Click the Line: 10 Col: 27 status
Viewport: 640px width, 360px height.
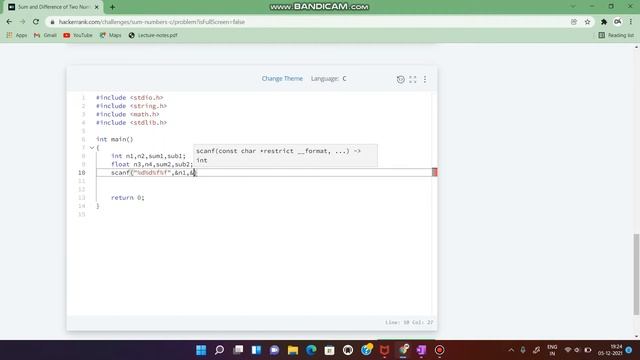pyautogui.click(x=409, y=322)
